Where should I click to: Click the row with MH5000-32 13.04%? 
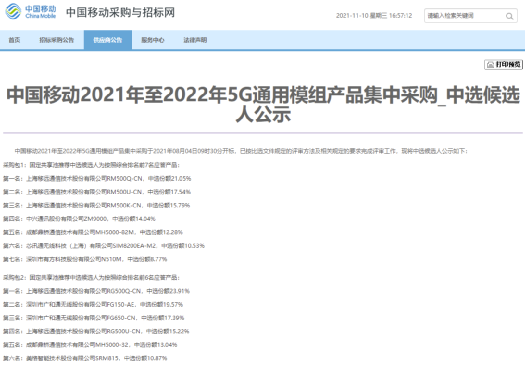coord(90,345)
